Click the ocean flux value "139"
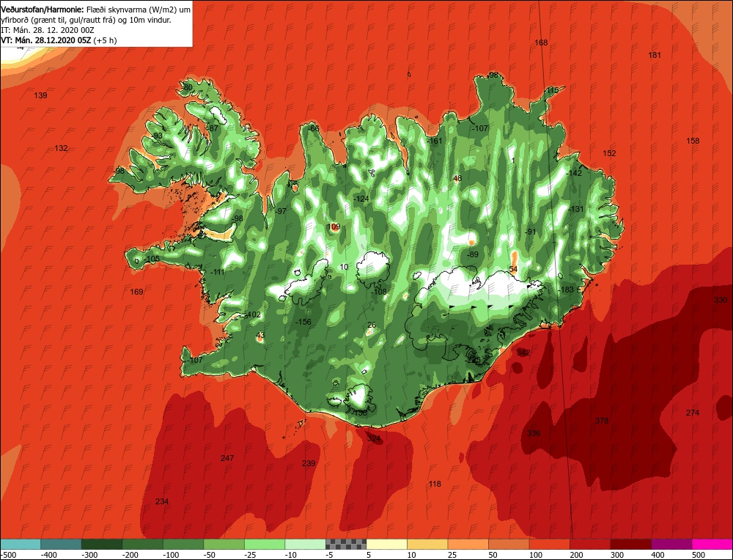 (x=40, y=95)
